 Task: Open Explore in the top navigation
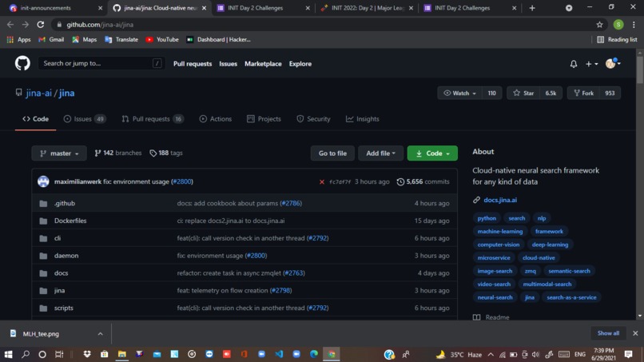coord(300,64)
